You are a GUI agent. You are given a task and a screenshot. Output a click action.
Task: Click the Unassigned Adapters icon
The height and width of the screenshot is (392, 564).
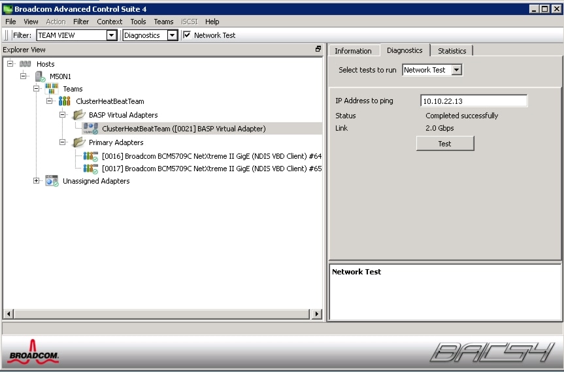pyautogui.click(x=52, y=181)
